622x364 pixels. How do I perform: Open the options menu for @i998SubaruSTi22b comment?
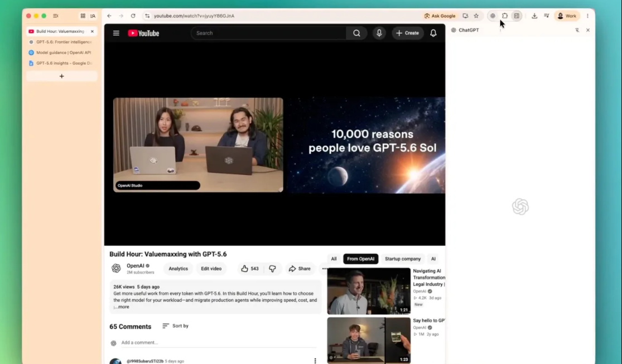pyautogui.click(x=315, y=361)
